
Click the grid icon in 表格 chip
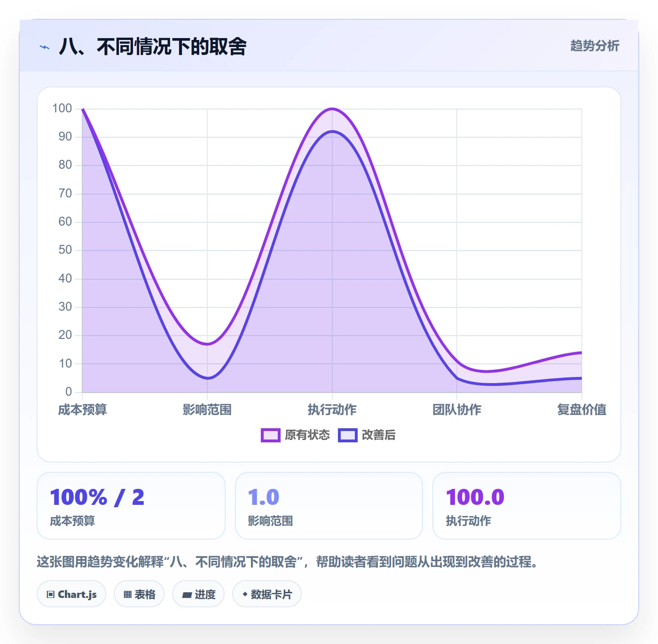coord(127,595)
